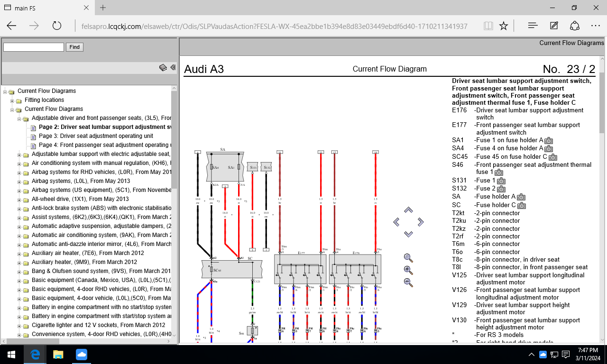
Task: Open Page 4: Front passenger seat adjustment
Action: [x=102, y=145]
